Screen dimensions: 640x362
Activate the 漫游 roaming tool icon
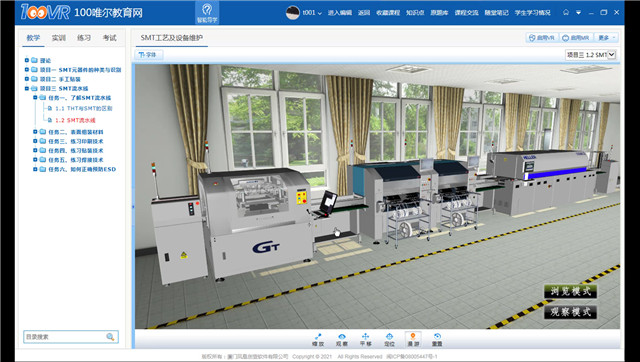pyautogui.click(x=413, y=340)
